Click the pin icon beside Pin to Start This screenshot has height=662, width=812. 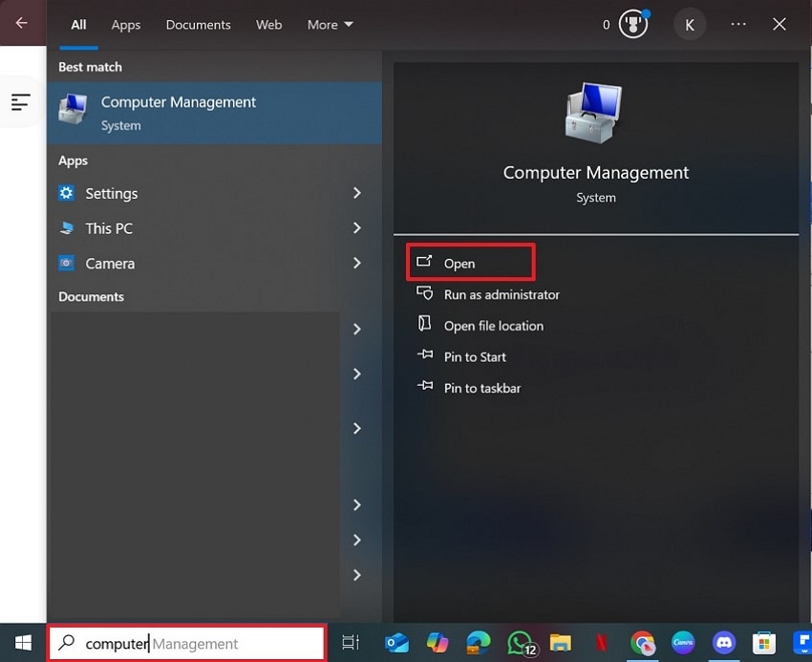click(x=425, y=354)
